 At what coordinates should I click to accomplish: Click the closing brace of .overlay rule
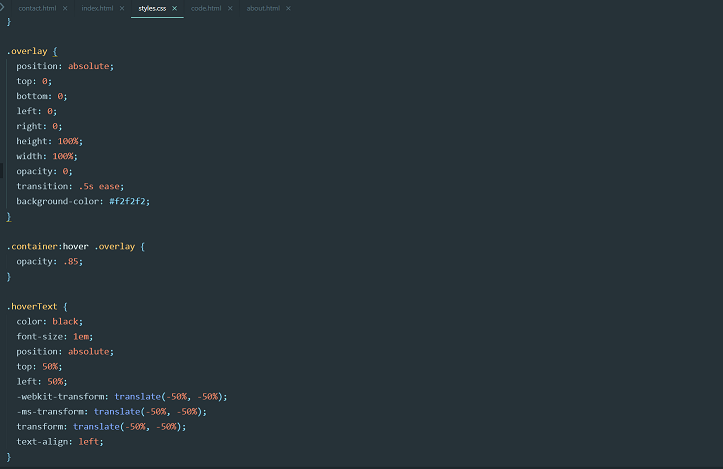click(x=9, y=217)
